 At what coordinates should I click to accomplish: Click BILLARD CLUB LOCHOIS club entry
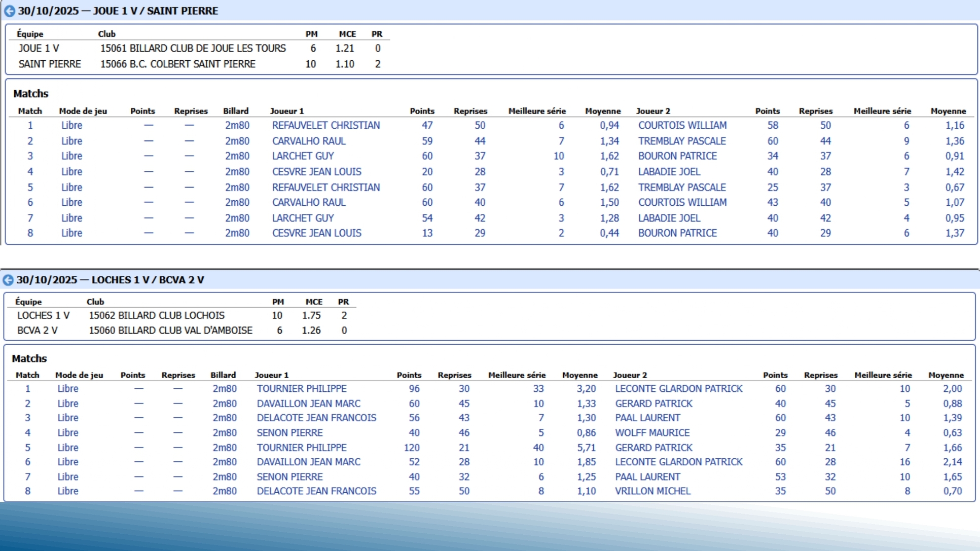click(157, 315)
